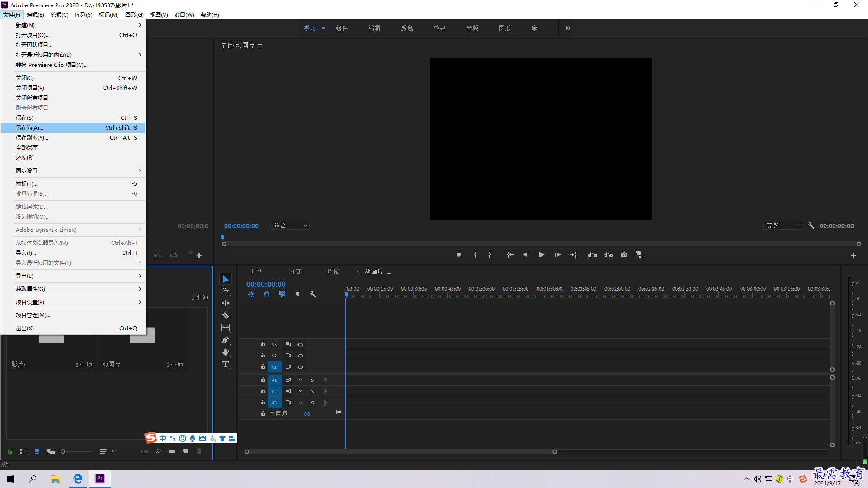This screenshot has width=868, height=488.
Task: Open Windows Start menu
Action: pyautogui.click(x=11, y=479)
